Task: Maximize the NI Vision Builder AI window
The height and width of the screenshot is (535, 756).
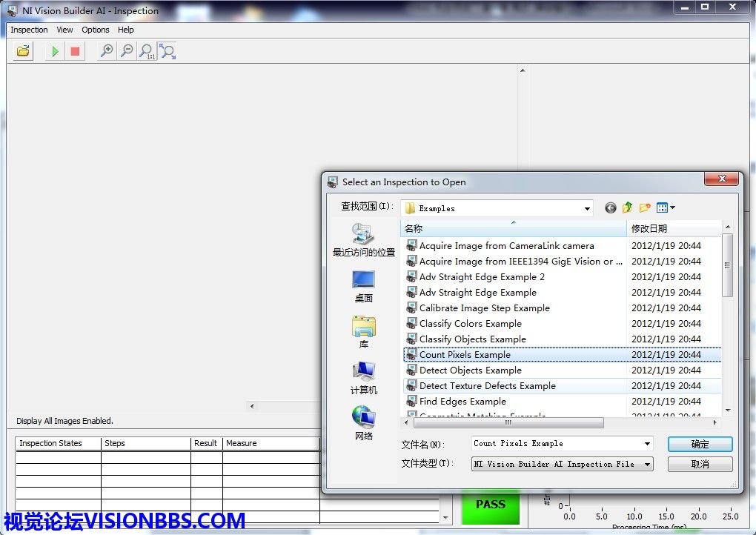Action: coord(705,7)
